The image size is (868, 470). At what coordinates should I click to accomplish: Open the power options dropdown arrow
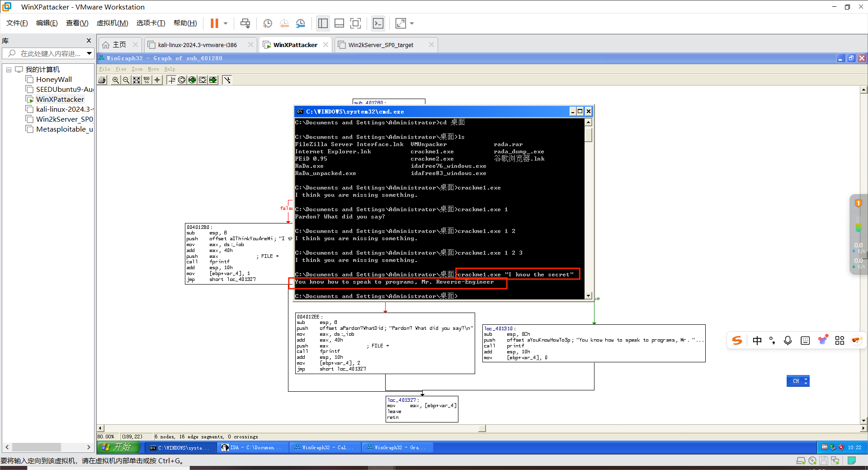point(226,24)
